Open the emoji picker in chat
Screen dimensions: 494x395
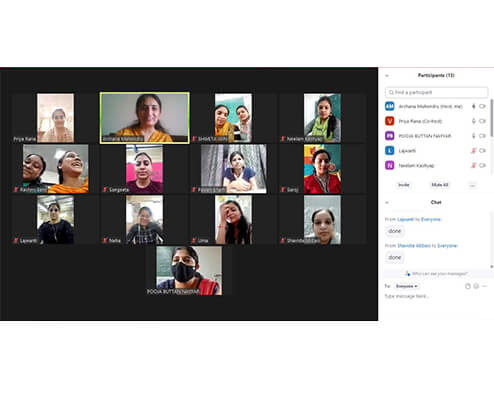pos(476,286)
